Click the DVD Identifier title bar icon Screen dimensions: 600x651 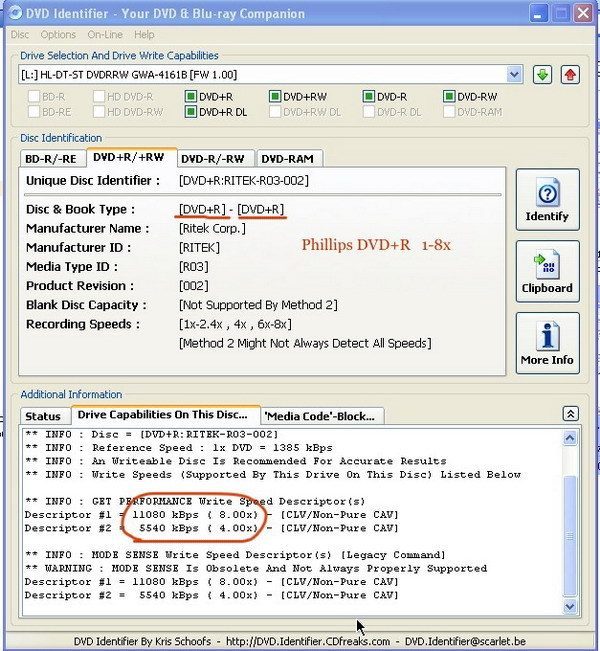[16, 13]
